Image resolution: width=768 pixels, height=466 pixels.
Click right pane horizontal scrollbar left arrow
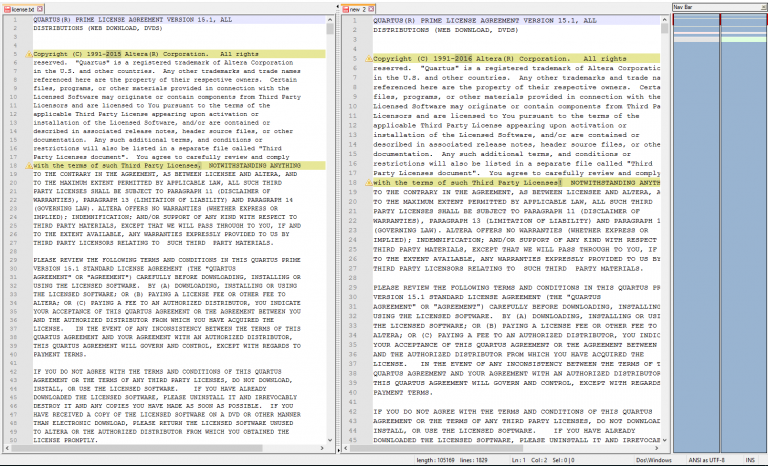tap(347, 447)
